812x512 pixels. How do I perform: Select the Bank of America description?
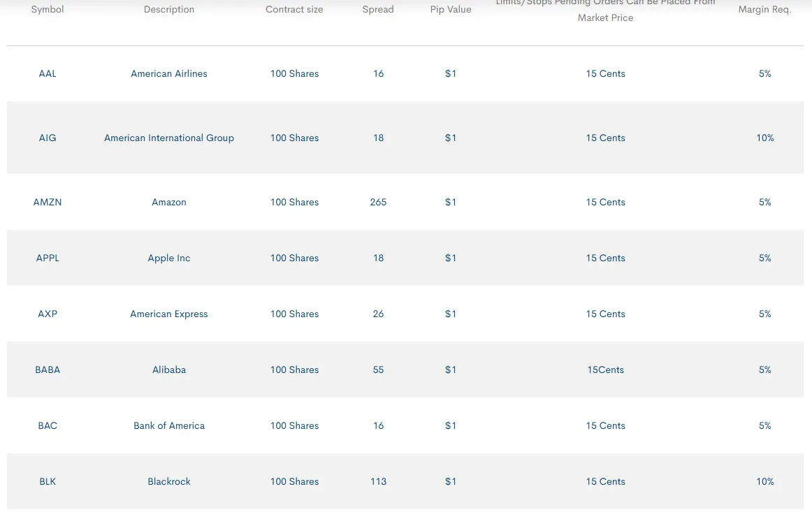coord(169,425)
